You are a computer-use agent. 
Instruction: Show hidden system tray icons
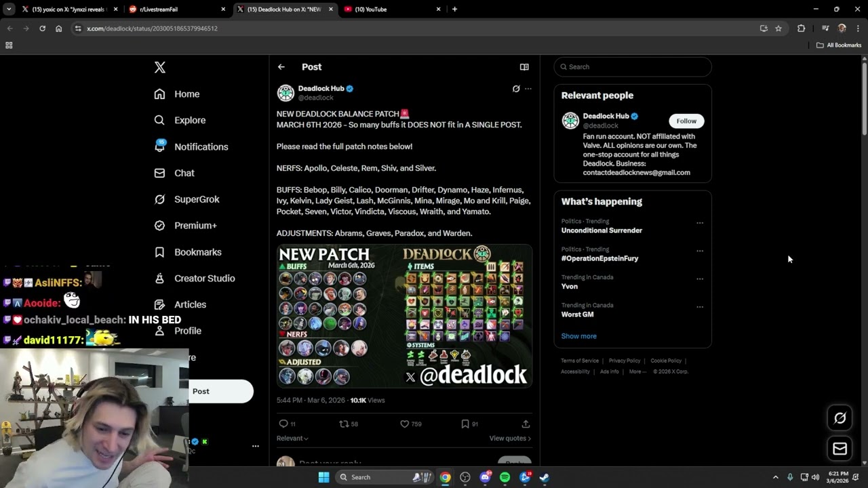coord(776,477)
